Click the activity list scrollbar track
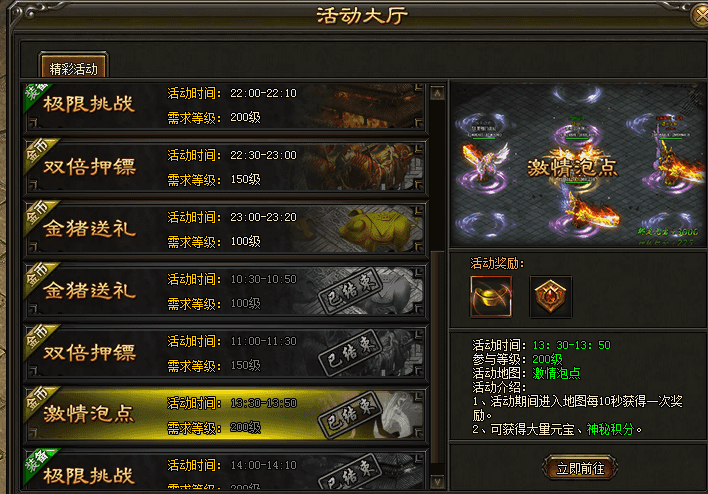Screen dimensions: 708x494 tap(437, 288)
